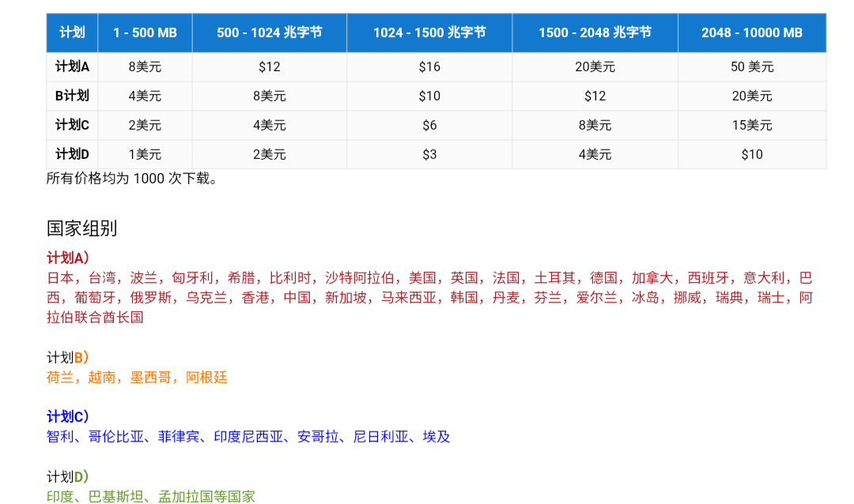Select the "1 - 500 MB" column header

pos(145,32)
